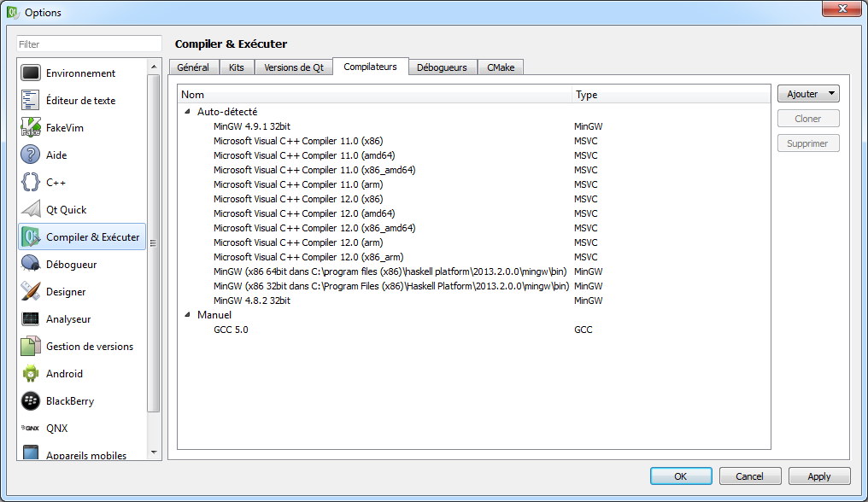The height and width of the screenshot is (502, 868).
Task: Sort by the Nom column header
Action: [375, 95]
